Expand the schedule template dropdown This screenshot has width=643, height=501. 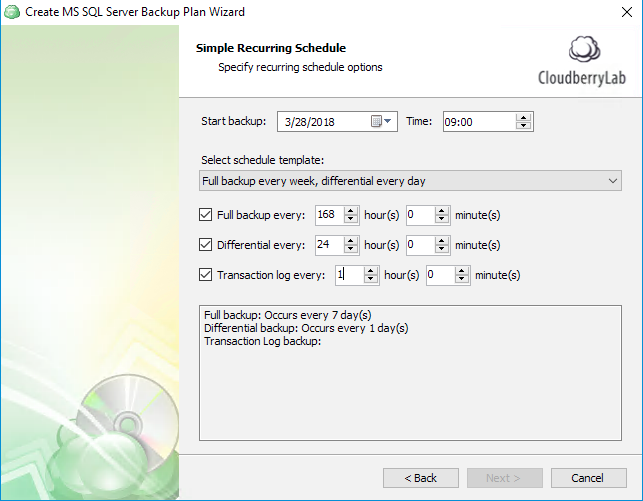[x=613, y=181]
